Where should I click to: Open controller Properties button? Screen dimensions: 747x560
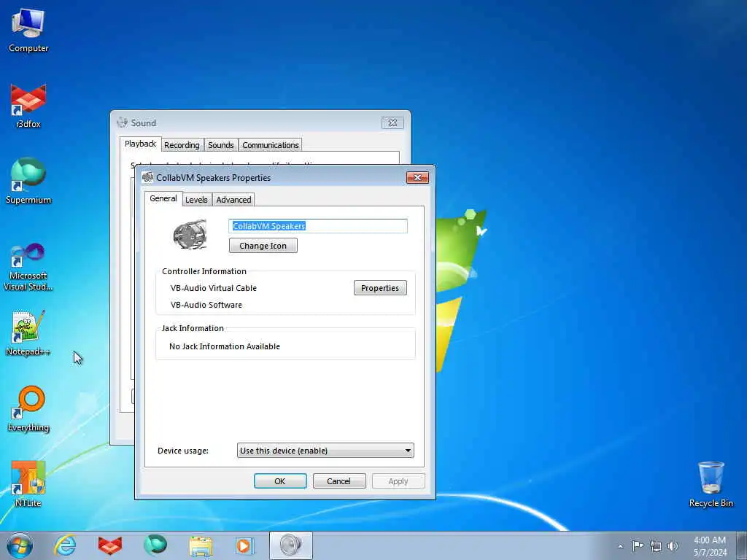pyautogui.click(x=380, y=288)
